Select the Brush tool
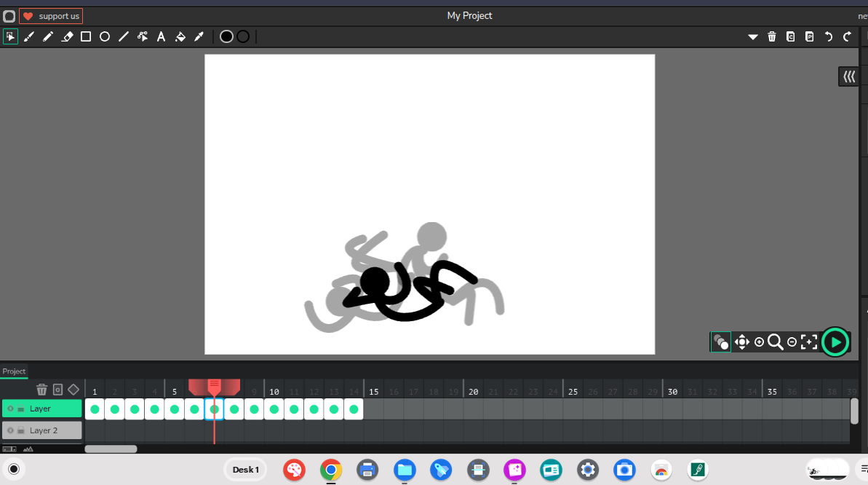This screenshot has width=868, height=485. coord(29,36)
